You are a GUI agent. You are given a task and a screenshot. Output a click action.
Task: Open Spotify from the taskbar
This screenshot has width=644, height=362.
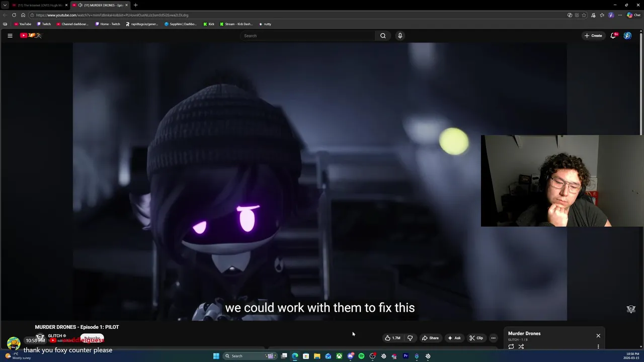[361, 356]
